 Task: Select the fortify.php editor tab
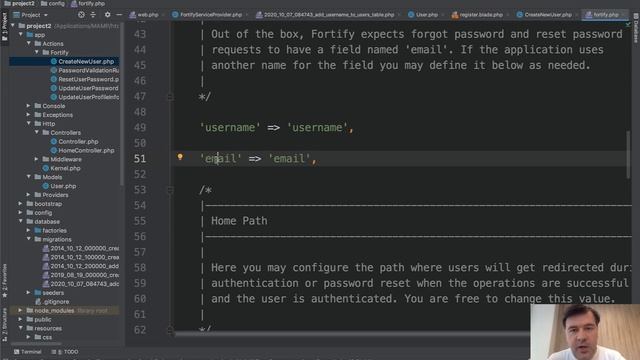tap(603, 15)
